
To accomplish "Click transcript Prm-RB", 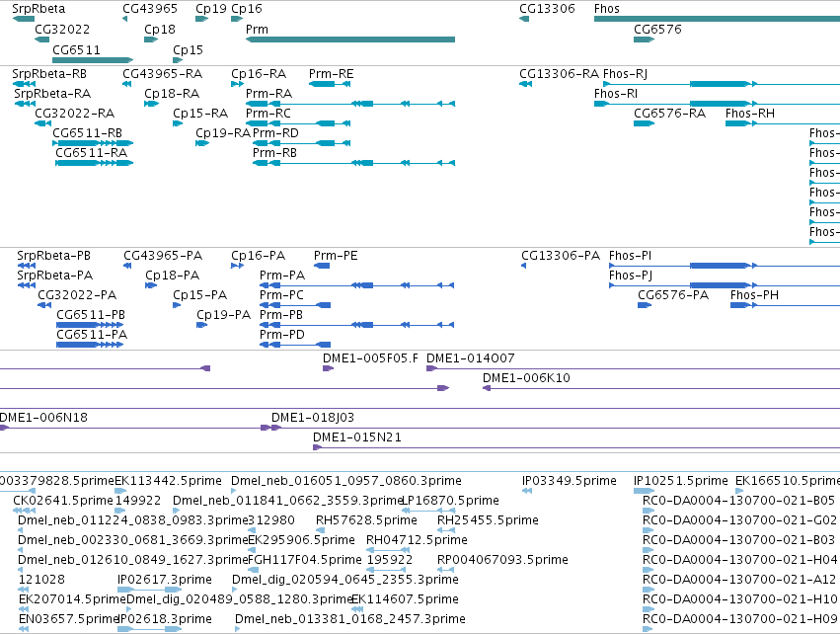I will tap(274, 153).
